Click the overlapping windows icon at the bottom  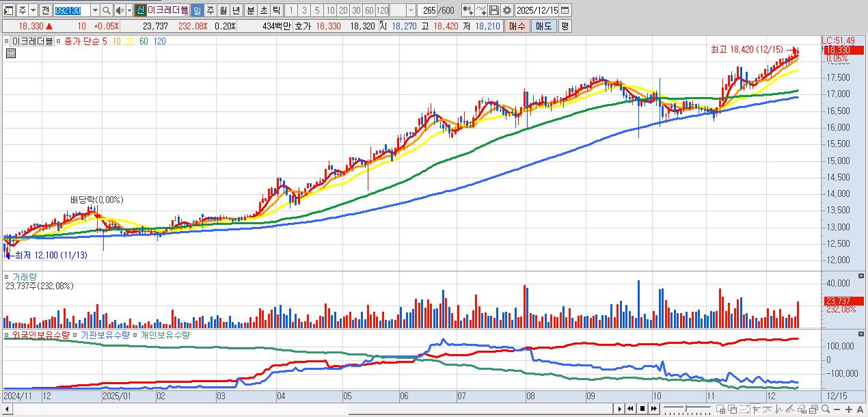pos(733,409)
